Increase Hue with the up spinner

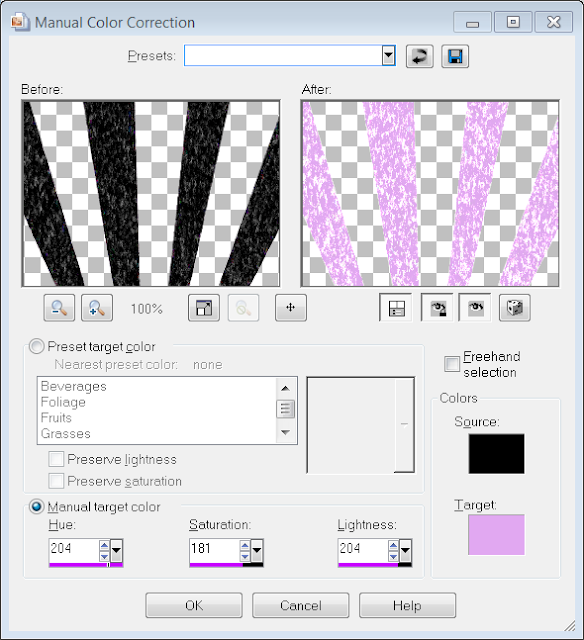coord(104,545)
